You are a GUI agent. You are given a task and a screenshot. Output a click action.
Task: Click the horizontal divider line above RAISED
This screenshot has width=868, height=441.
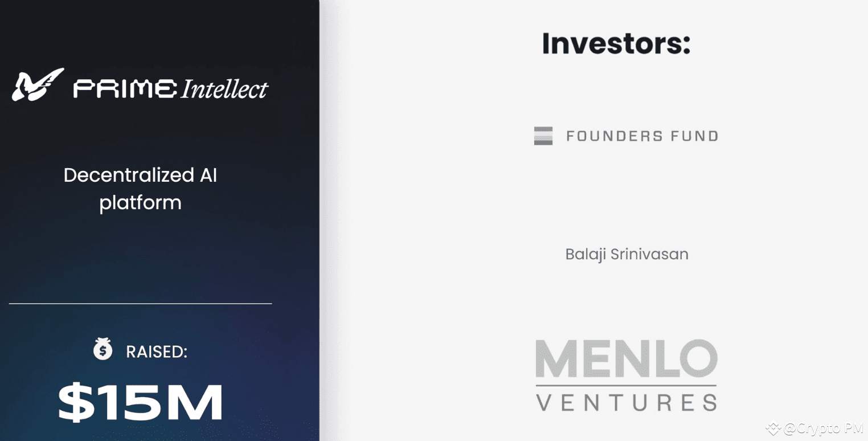[140, 304]
